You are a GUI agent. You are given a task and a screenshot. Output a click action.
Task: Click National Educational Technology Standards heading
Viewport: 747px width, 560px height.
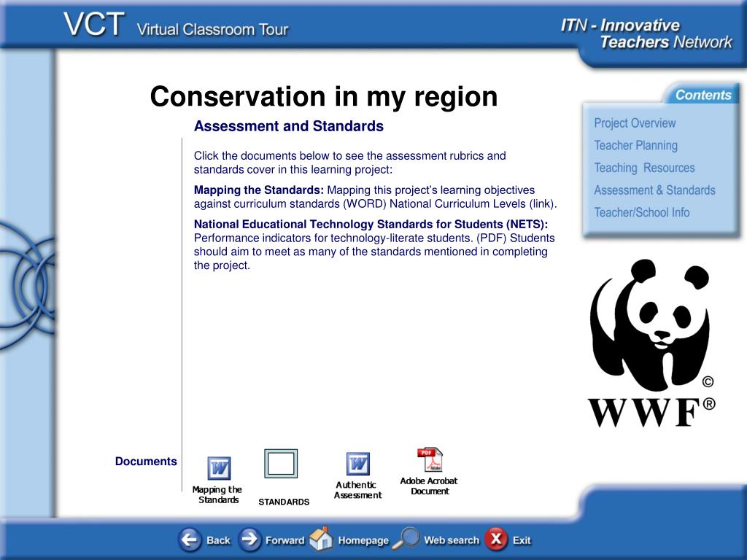pos(371,225)
